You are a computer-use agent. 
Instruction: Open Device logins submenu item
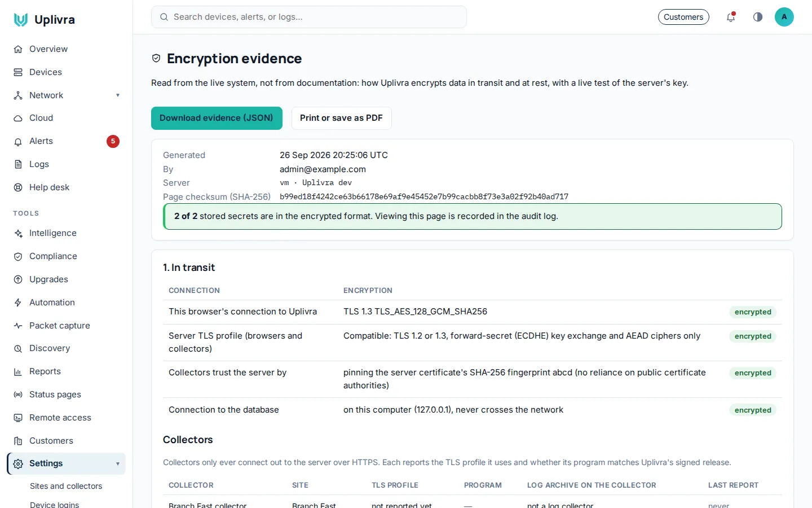click(x=55, y=505)
